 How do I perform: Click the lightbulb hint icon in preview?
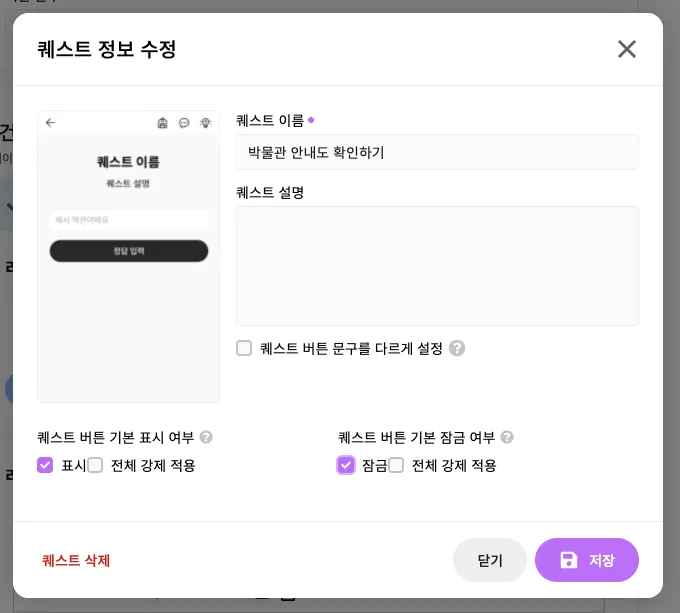click(x=205, y=123)
